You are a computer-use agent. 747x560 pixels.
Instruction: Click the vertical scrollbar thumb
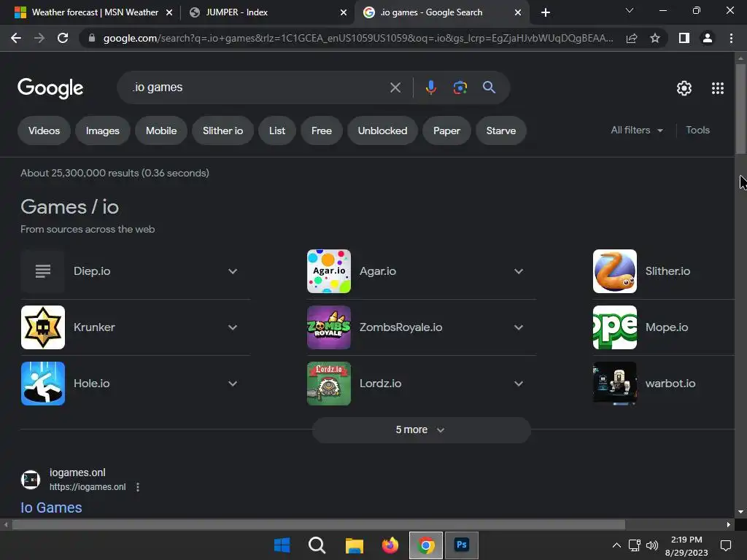[740, 109]
